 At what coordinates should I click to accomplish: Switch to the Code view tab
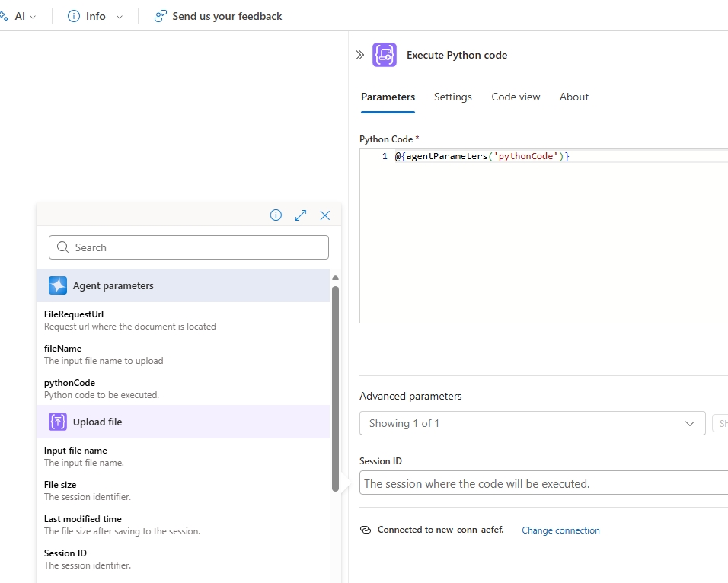tap(516, 97)
